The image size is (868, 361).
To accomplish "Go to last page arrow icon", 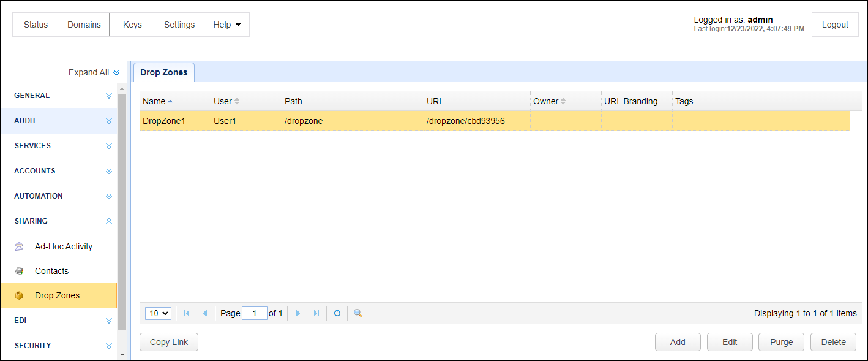I will (x=316, y=313).
